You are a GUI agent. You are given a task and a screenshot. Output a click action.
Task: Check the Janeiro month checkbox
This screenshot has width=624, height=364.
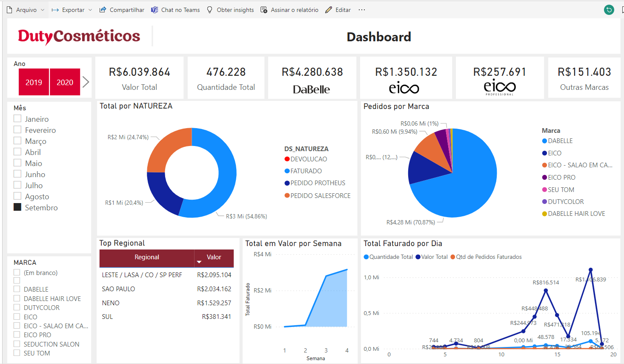(17, 118)
